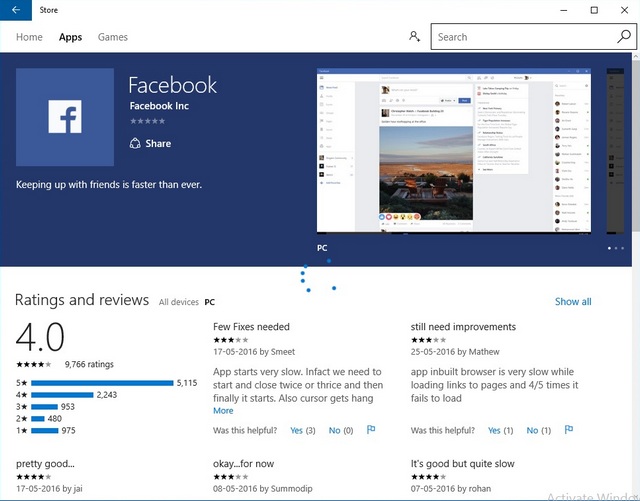Click the '9,766 ratings' count
Screen dimensions: 640x501
[89, 364]
